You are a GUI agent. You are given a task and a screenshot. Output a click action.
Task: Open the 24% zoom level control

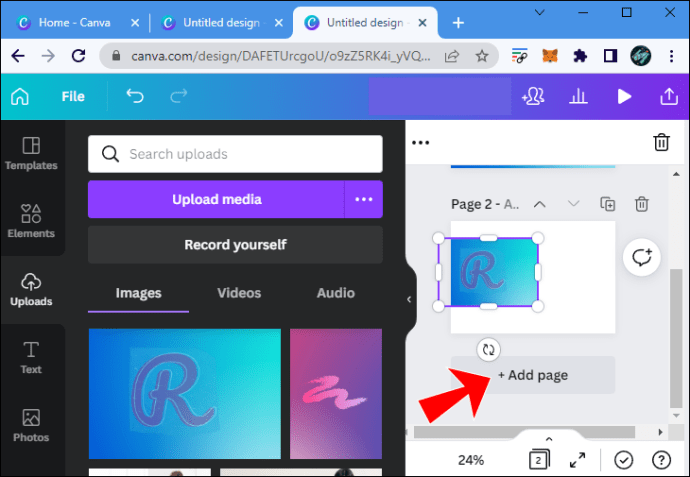click(x=471, y=460)
